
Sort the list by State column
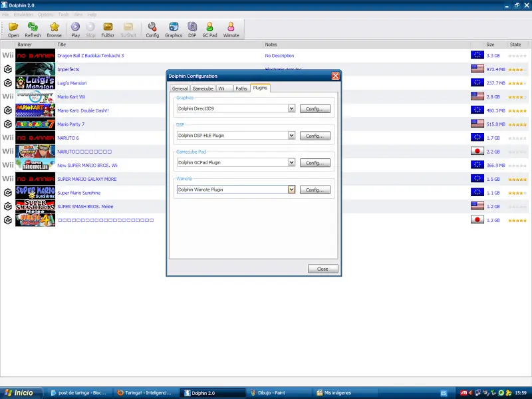click(x=515, y=45)
